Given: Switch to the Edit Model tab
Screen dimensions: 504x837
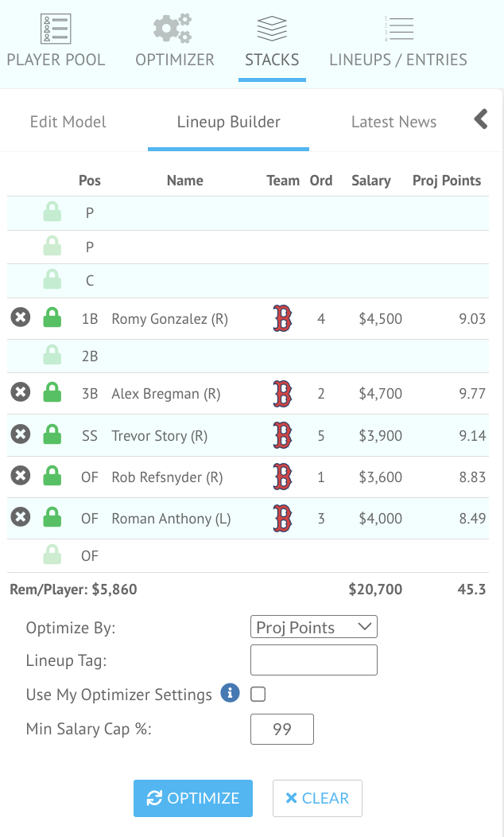Looking at the screenshot, I should (68, 123).
